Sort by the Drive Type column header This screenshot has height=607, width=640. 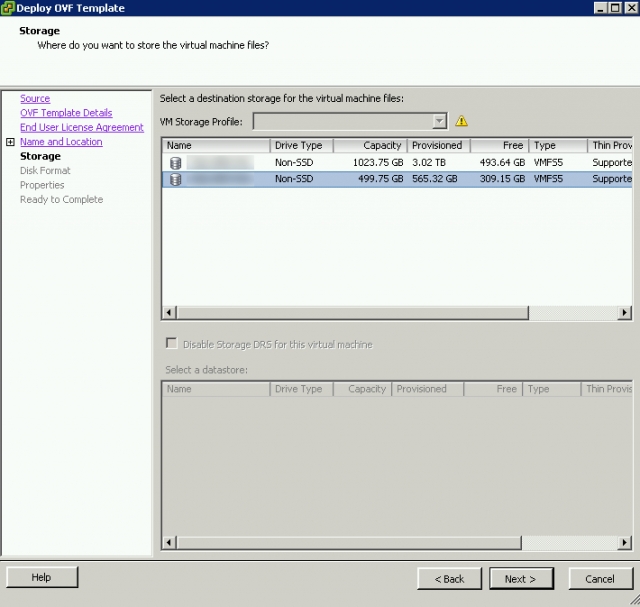coord(300,145)
